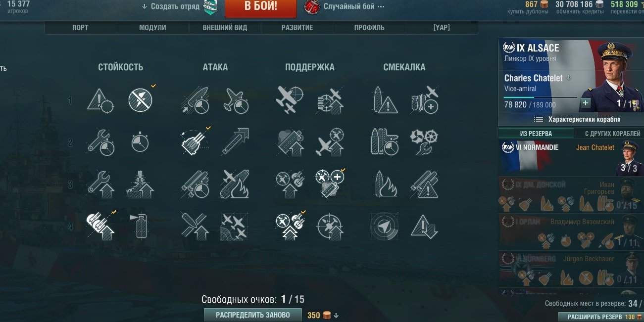The height and width of the screenshot is (322, 644).
Task: Expand the arrow next to Charles Chatelet name
Action: [x=569, y=78]
